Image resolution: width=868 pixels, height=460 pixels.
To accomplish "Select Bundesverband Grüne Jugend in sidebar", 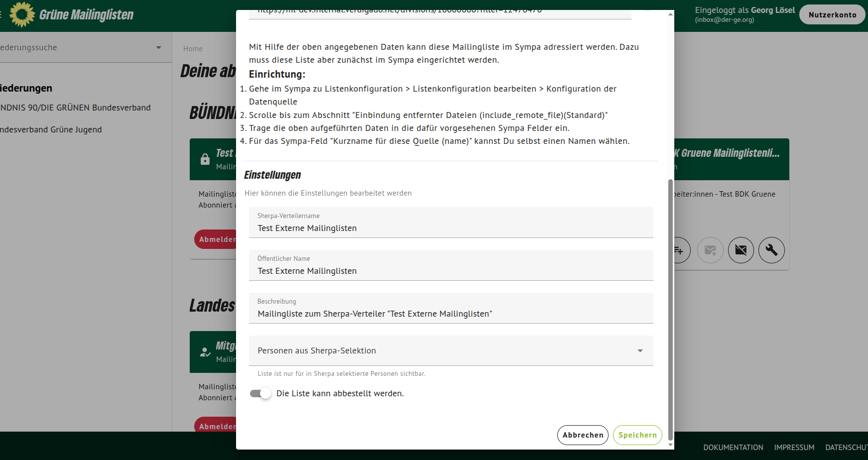I will 51,129.
